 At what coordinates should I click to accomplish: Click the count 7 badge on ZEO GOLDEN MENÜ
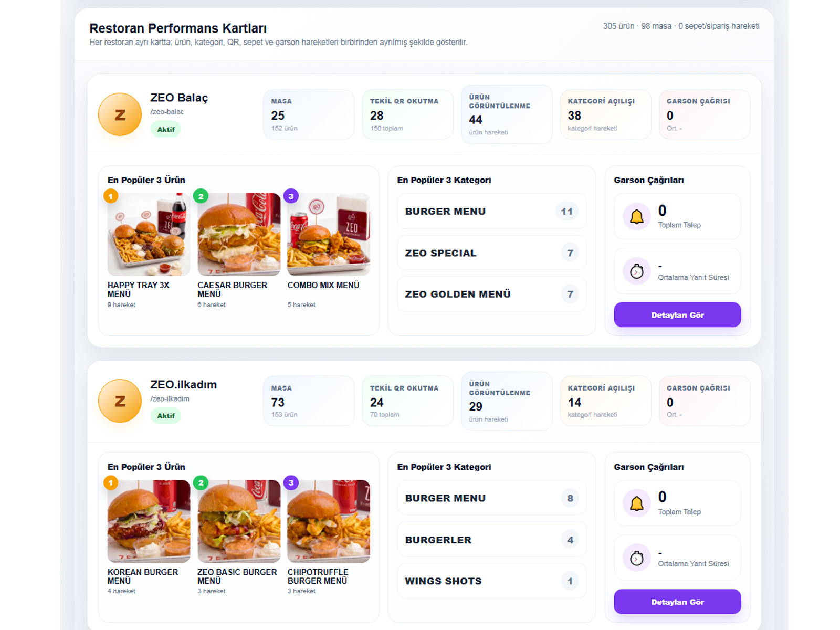point(570,294)
